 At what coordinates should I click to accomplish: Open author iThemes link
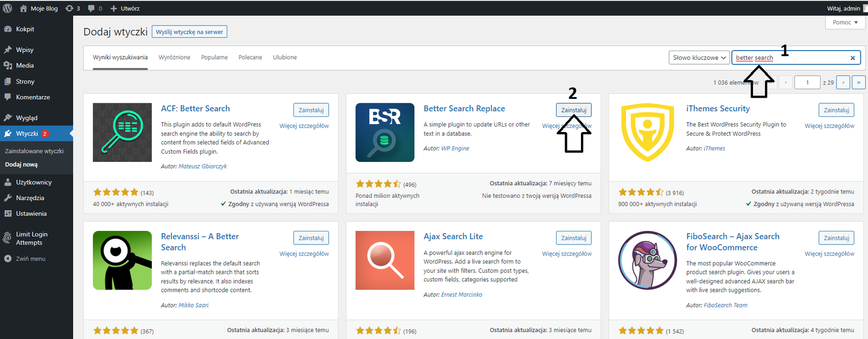714,148
